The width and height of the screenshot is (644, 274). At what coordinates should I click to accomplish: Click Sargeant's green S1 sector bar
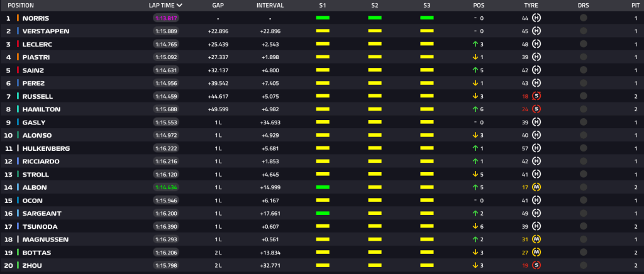tap(323, 213)
